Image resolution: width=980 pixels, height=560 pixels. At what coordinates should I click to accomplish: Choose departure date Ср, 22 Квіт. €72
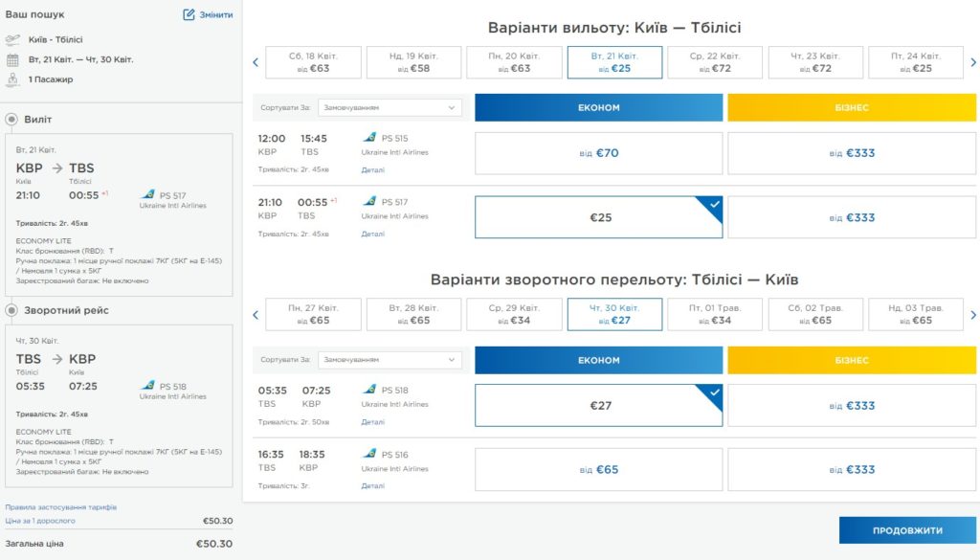pyautogui.click(x=715, y=62)
